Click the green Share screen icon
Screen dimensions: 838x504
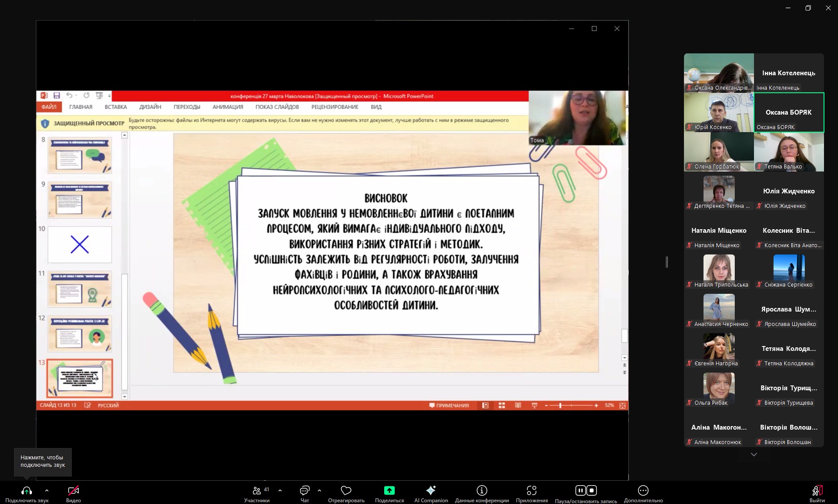[389, 490]
